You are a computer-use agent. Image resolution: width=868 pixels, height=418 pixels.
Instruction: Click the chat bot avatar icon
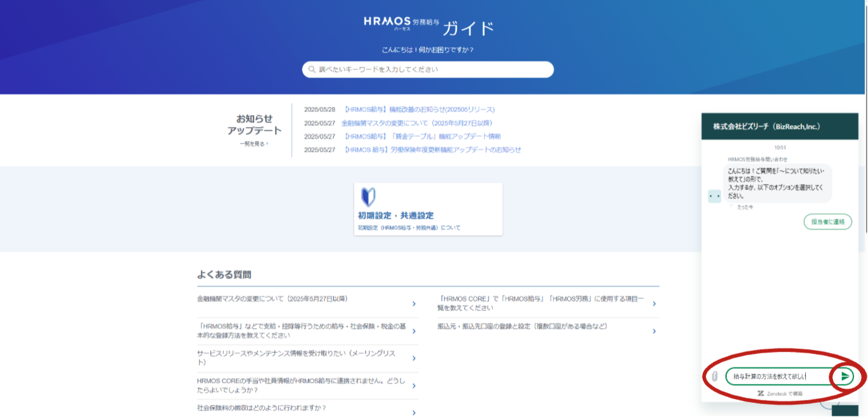point(715,196)
